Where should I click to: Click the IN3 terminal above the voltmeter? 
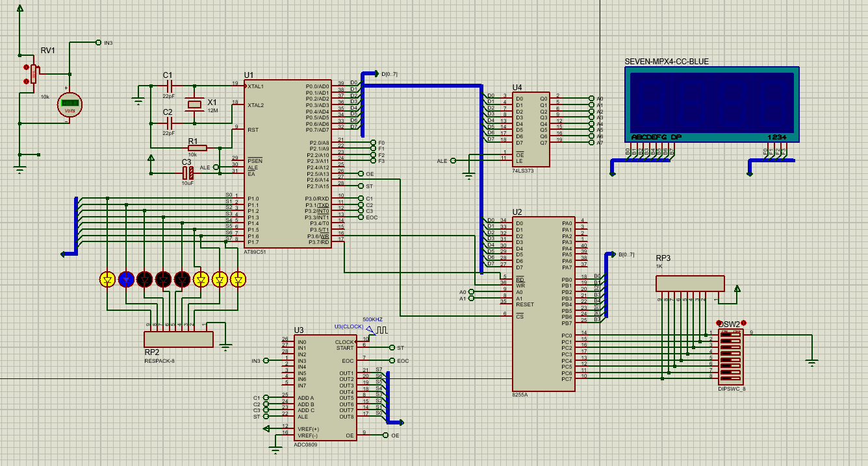point(98,43)
